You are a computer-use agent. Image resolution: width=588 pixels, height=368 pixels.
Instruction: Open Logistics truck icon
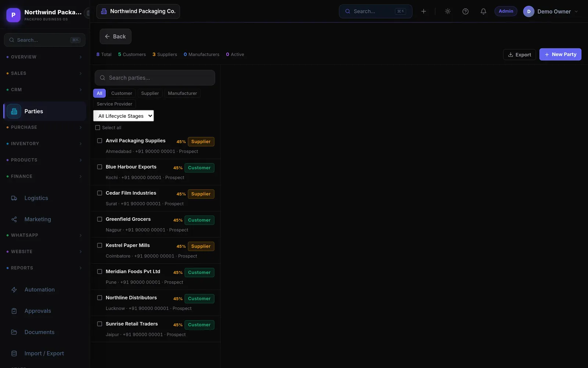14,198
